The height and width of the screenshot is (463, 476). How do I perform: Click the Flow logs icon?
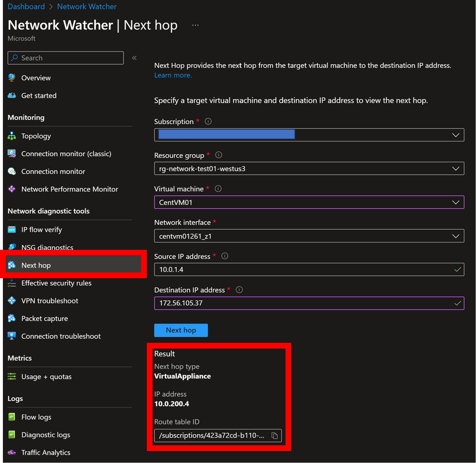pyautogui.click(x=12, y=417)
